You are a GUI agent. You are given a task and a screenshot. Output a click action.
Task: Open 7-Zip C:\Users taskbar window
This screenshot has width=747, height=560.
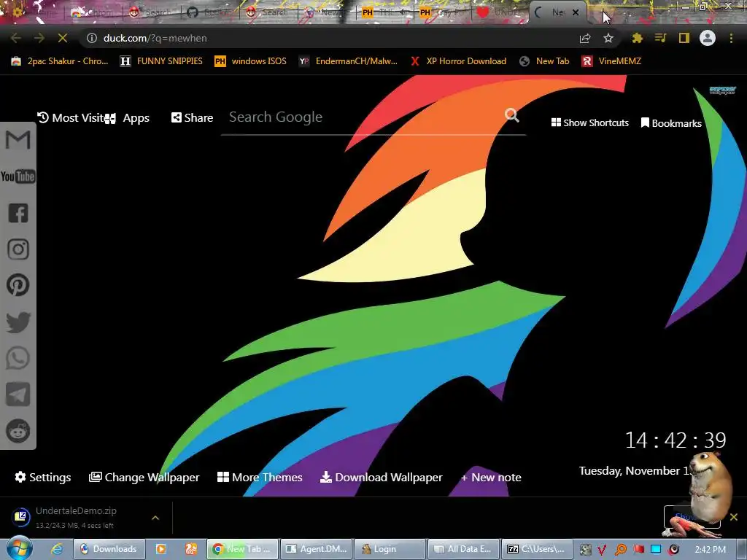pos(536,549)
